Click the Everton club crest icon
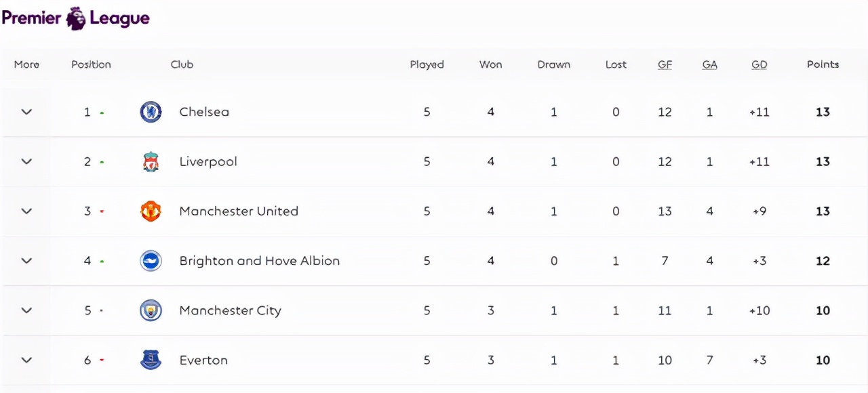This screenshot has width=868, height=393. 151,360
